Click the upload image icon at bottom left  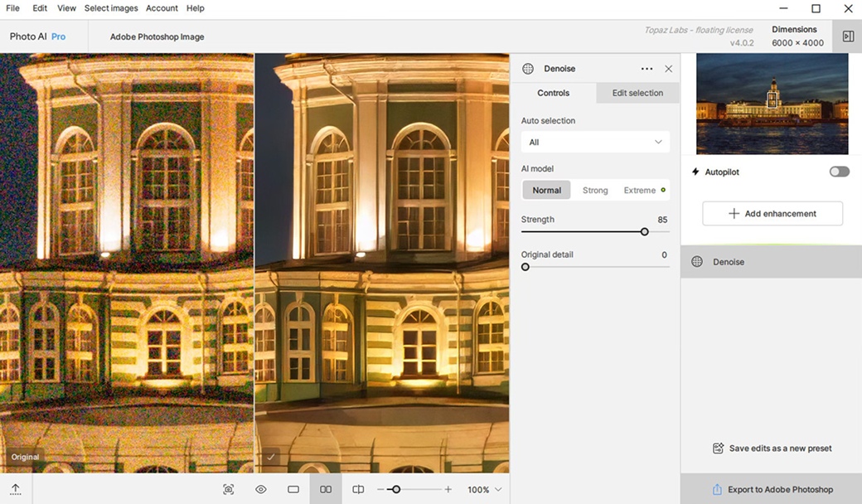[15, 489]
